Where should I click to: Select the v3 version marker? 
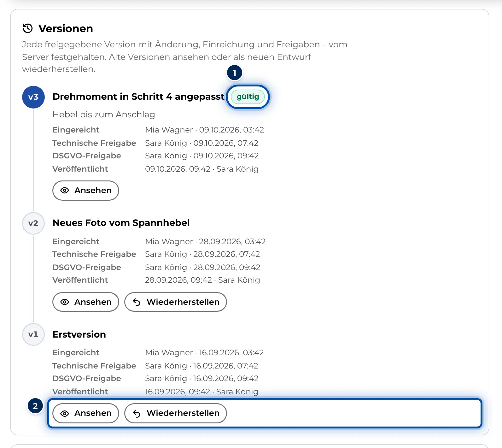click(33, 97)
